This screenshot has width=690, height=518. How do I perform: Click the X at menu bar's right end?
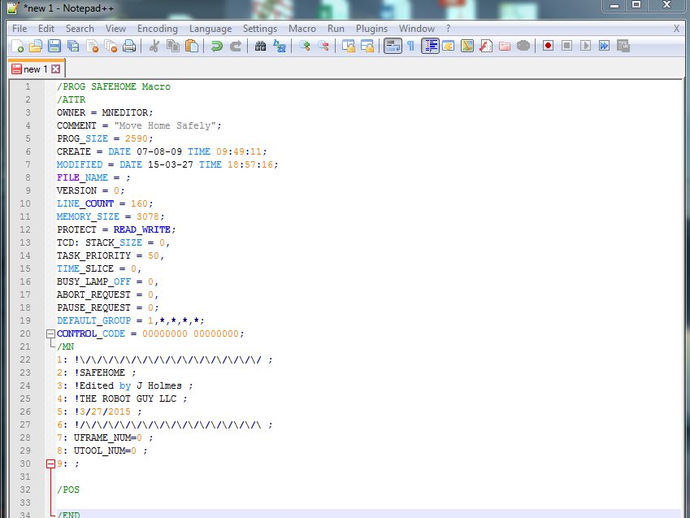pos(677,29)
